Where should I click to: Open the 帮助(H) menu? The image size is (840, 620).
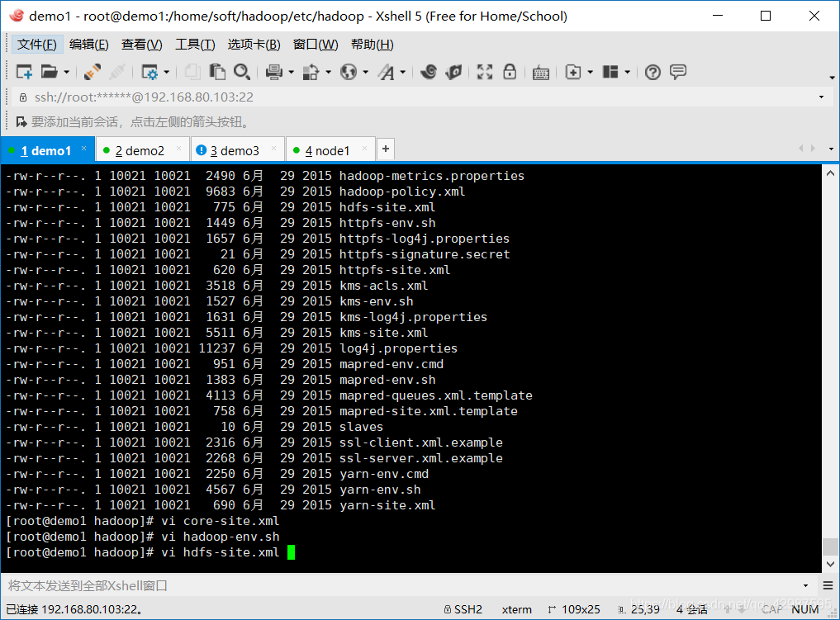(373, 45)
